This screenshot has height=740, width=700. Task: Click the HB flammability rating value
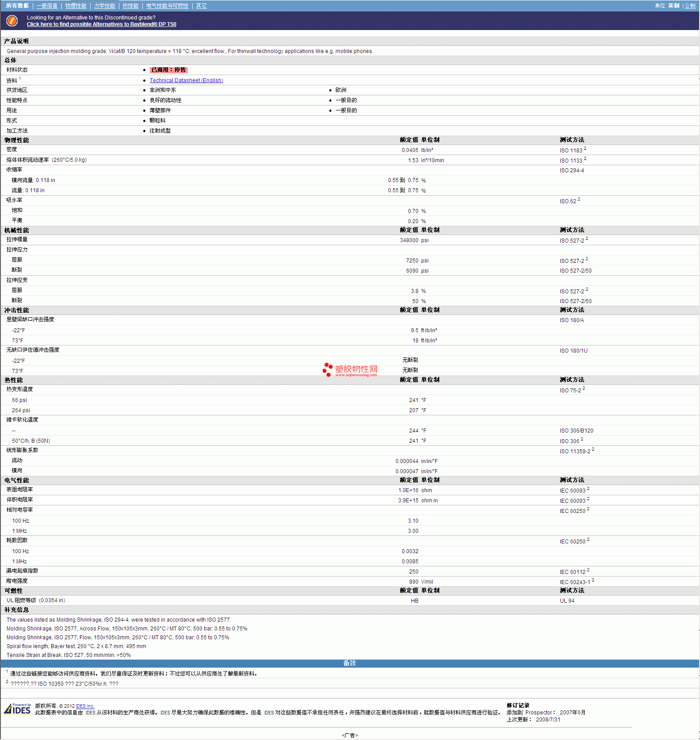(x=415, y=601)
